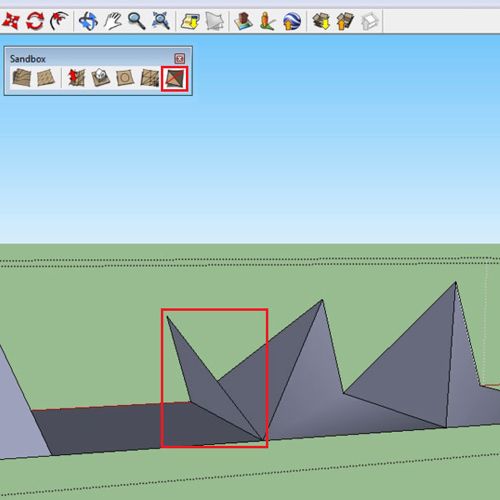Select the Offset tool
The height and width of the screenshot is (500, 500).
(59, 21)
